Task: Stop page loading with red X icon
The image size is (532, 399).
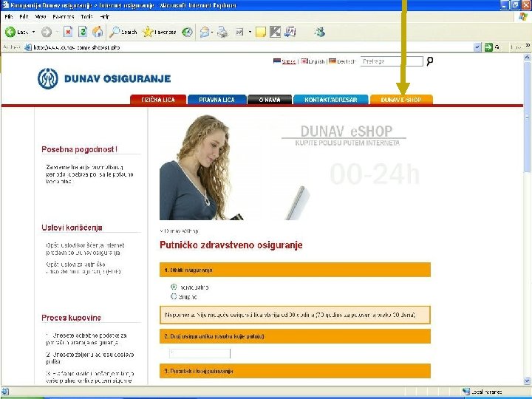Action: click(68, 32)
